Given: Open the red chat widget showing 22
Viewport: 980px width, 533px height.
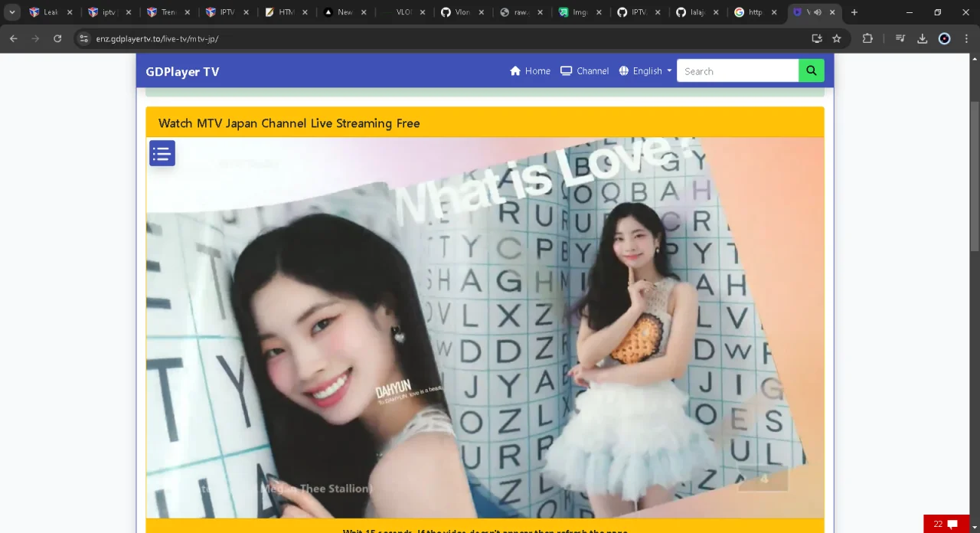Looking at the screenshot, I should point(946,524).
